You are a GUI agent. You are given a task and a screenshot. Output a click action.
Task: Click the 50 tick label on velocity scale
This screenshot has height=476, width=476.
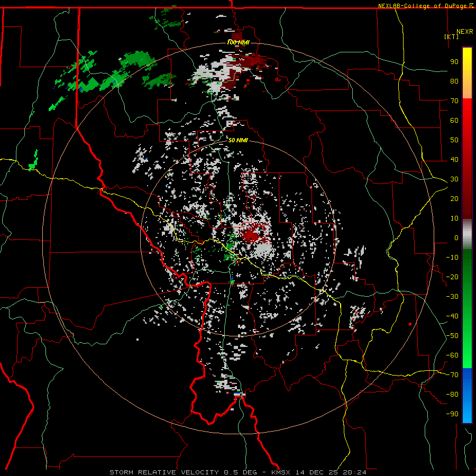click(454, 140)
